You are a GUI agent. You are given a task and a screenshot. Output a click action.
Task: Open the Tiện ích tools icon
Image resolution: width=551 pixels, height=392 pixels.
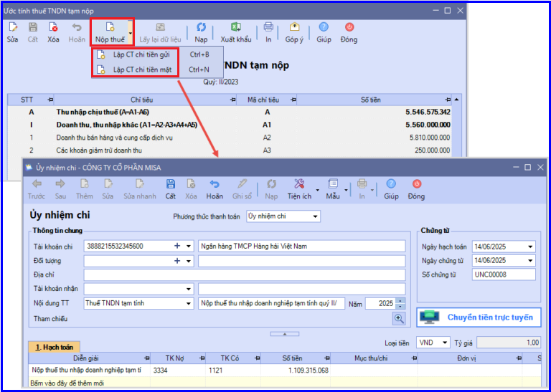(299, 183)
